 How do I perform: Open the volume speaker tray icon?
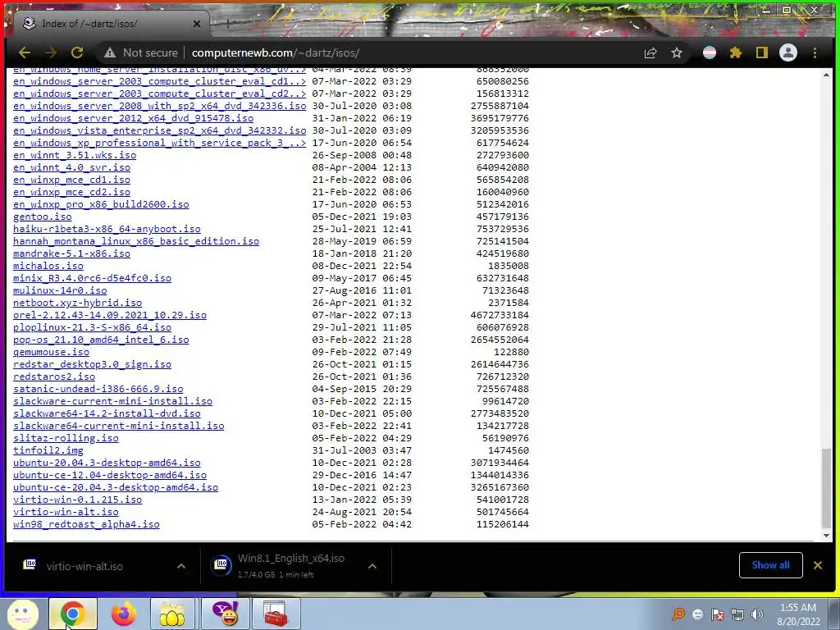(x=757, y=614)
